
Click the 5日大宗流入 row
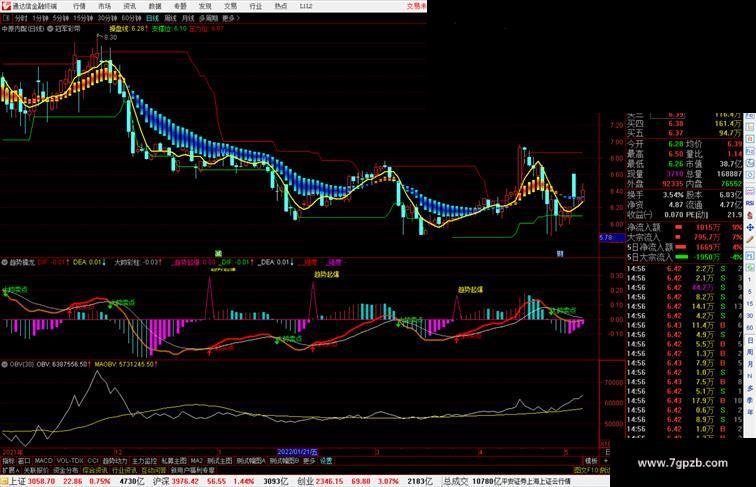tap(685, 257)
